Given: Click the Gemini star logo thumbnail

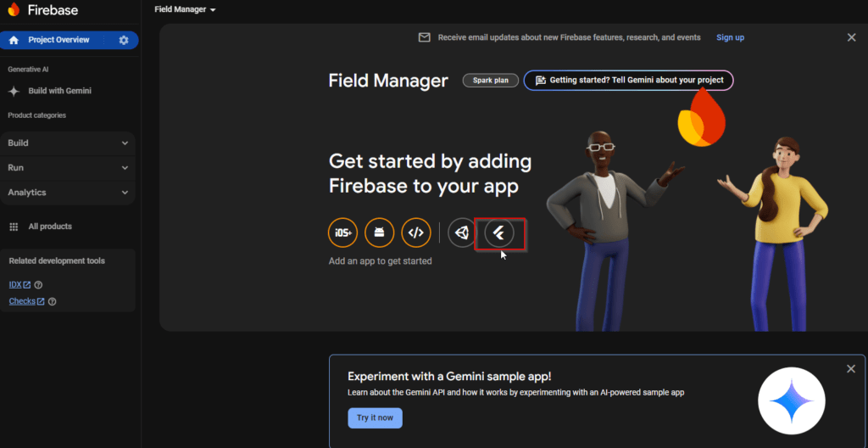Looking at the screenshot, I should pos(791,400).
